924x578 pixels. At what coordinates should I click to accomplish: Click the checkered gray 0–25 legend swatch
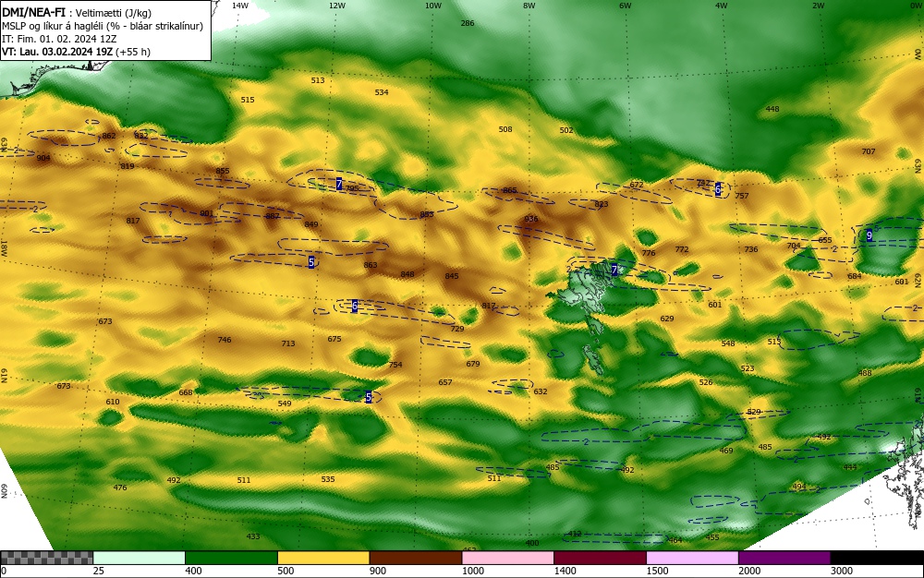pyautogui.click(x=46, y=558)
